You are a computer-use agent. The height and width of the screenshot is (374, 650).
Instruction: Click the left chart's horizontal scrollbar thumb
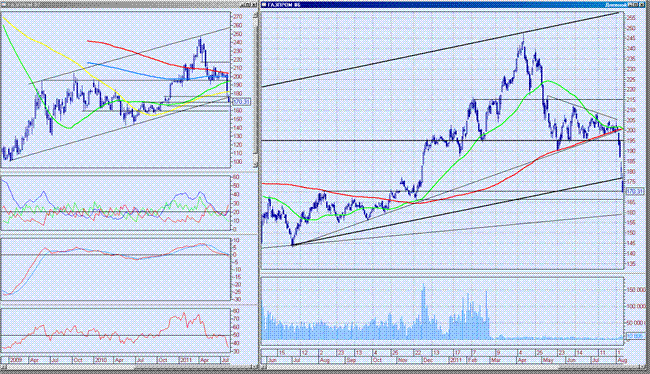click(192, 367)
